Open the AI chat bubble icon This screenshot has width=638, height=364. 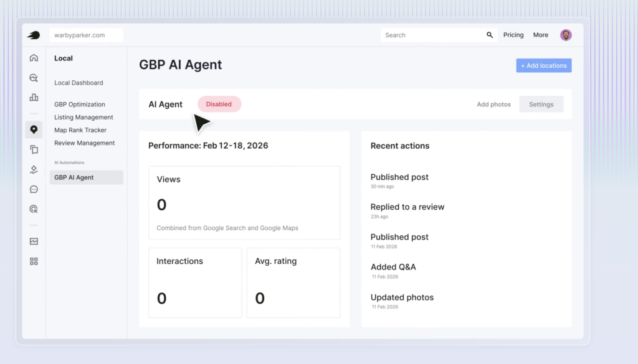pos(34,189)
